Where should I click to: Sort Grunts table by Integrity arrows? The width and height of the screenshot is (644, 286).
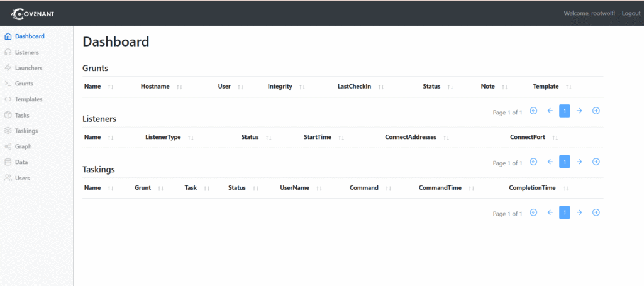tap(302, 87)
